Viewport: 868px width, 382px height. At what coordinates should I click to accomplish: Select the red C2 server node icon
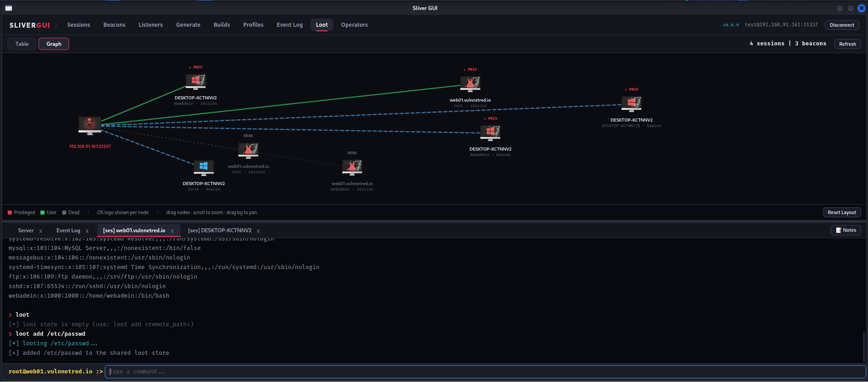[90, 125]
